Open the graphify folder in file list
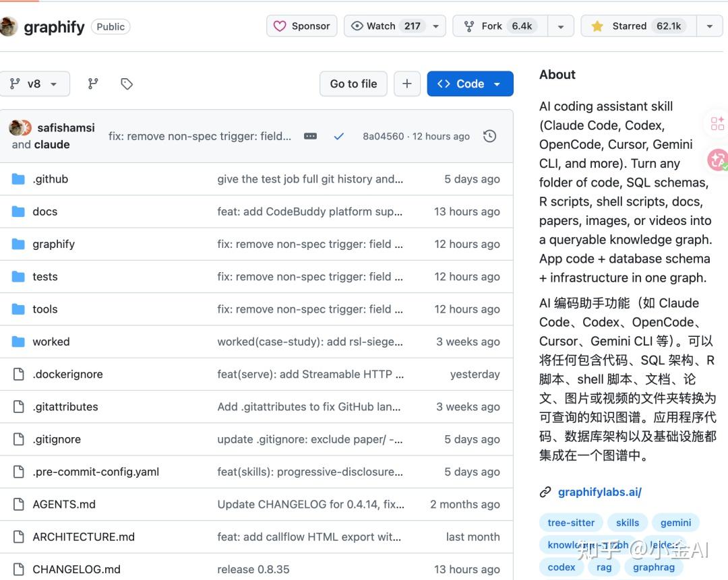 [53, 244]
